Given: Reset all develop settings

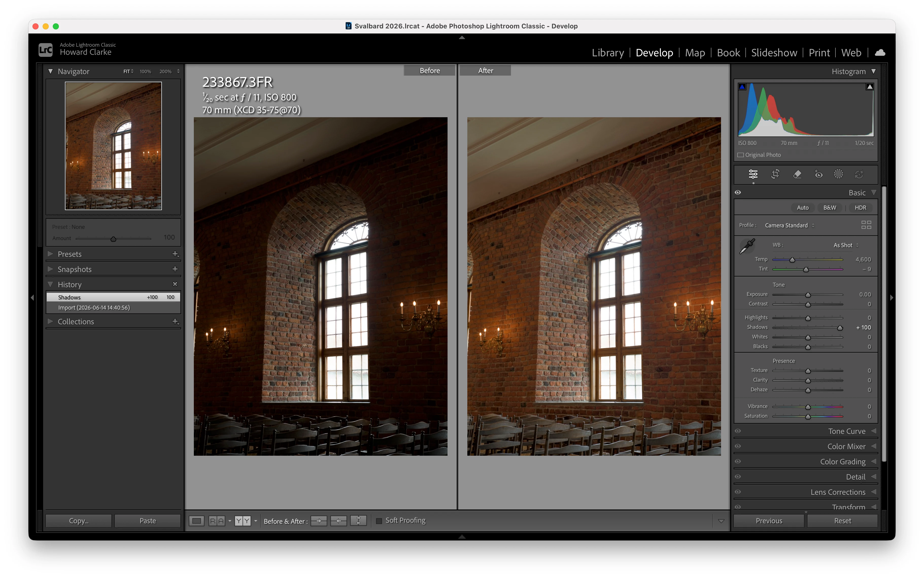Looking at the screenshot, I should [842, 521].
